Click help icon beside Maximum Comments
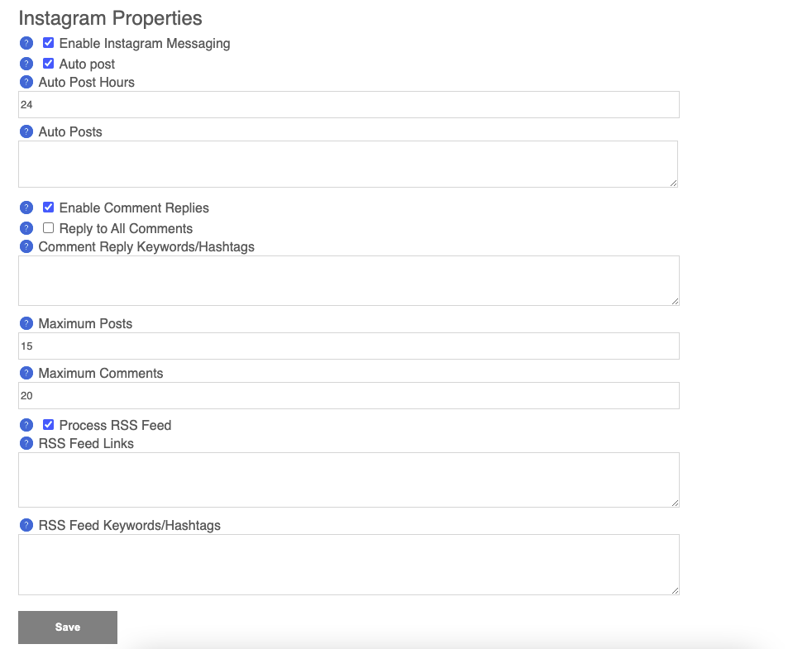812x649 pixels. [x=26, y=373]
